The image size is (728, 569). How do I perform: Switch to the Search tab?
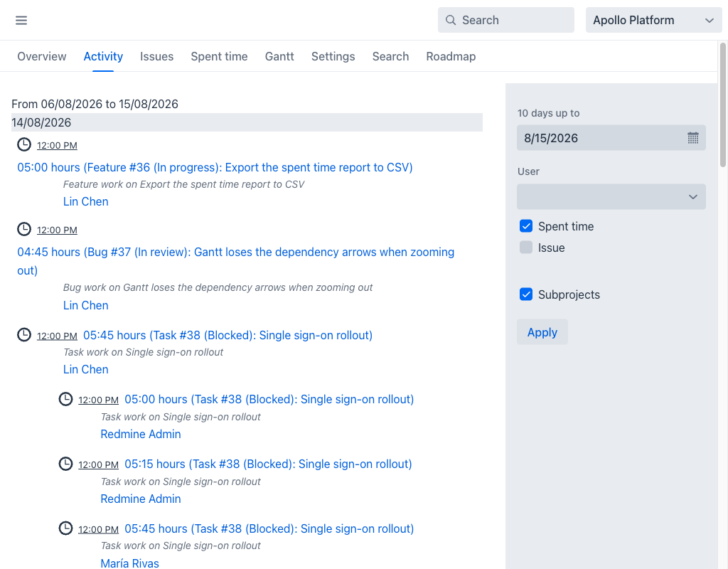390,56
